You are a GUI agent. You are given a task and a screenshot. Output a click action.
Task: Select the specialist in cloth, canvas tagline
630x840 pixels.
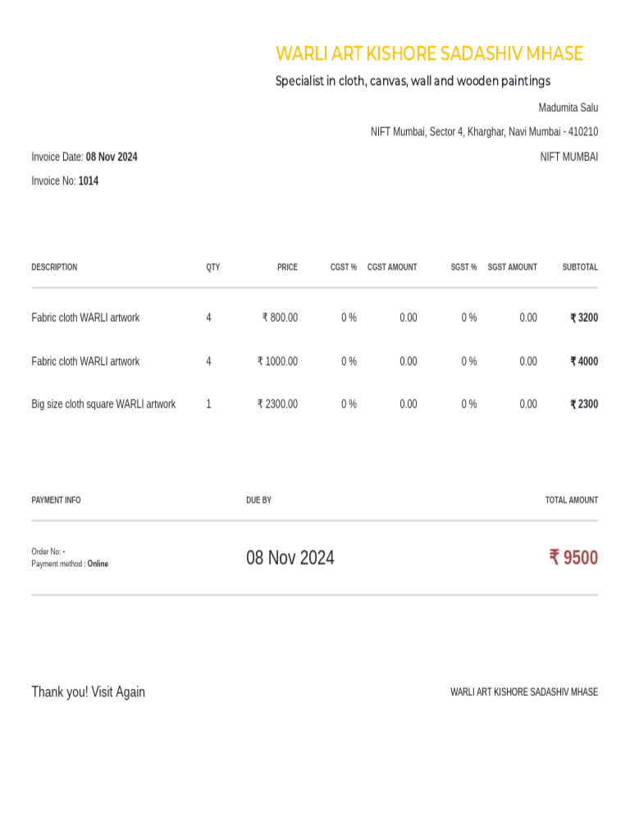pyautogui.click(x=413, y=80)
